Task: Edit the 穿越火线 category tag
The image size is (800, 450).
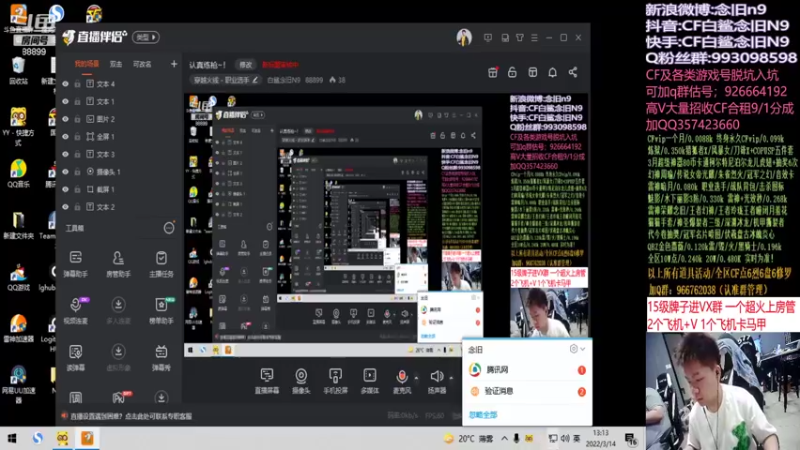Action: pos(226,80)
